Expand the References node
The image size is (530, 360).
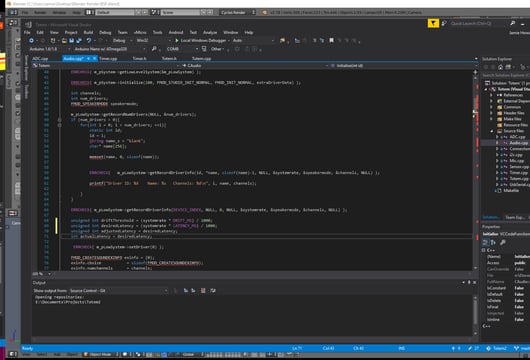[491, 95]
